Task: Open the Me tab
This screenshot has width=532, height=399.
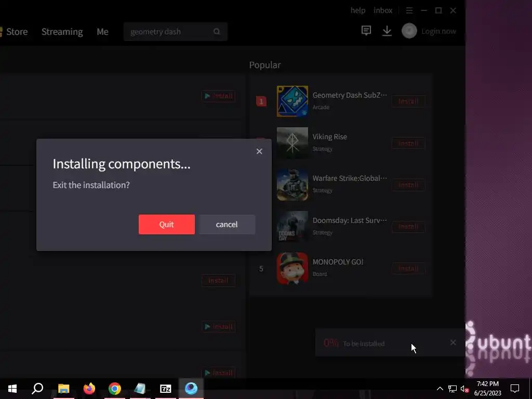Action: point(102,32)
